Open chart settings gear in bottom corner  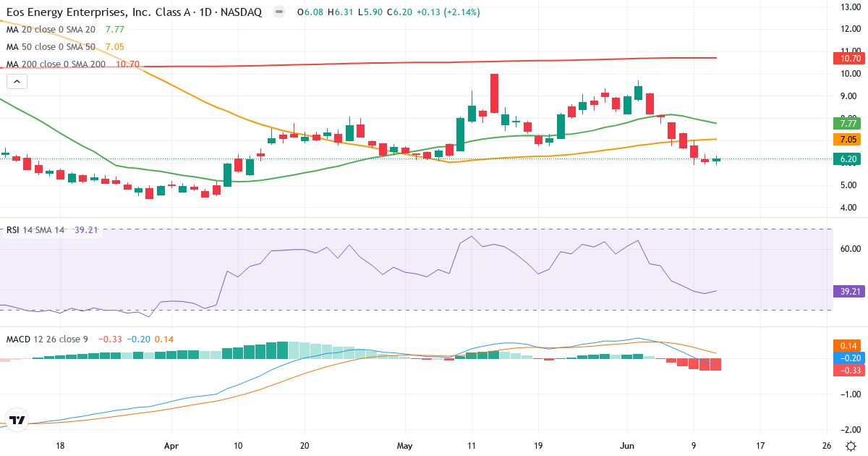851,446
